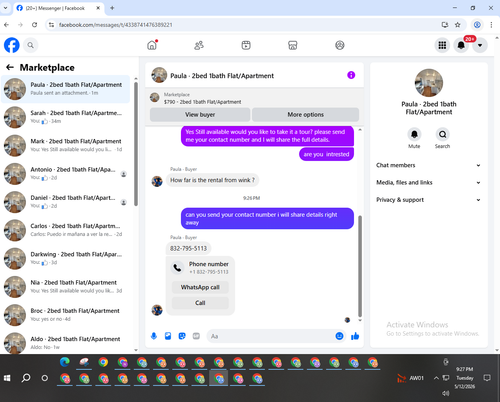Open Windows Start menu
The width and height of the screenshot is (500, 402).
[7, 378]
